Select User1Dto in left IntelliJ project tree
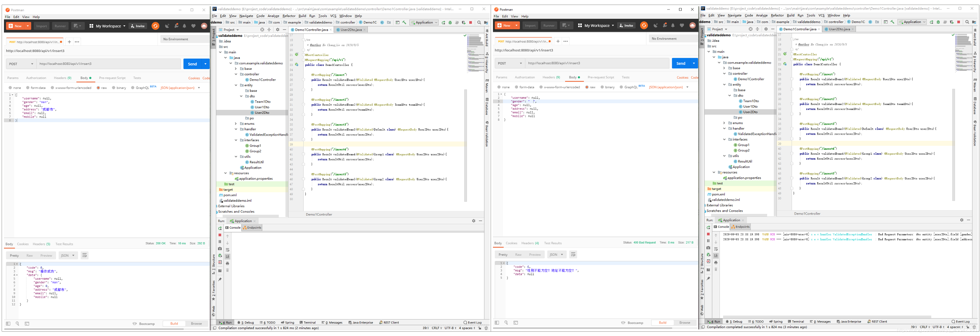980x336 pixels. (262, 107)
